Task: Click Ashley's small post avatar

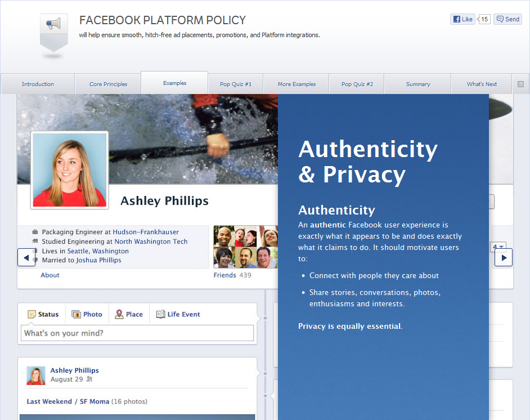Action: pos(36,376)
